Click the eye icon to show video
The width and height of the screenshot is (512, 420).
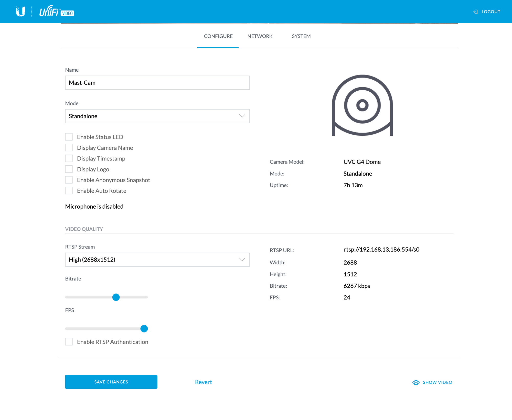click(415, 382)
